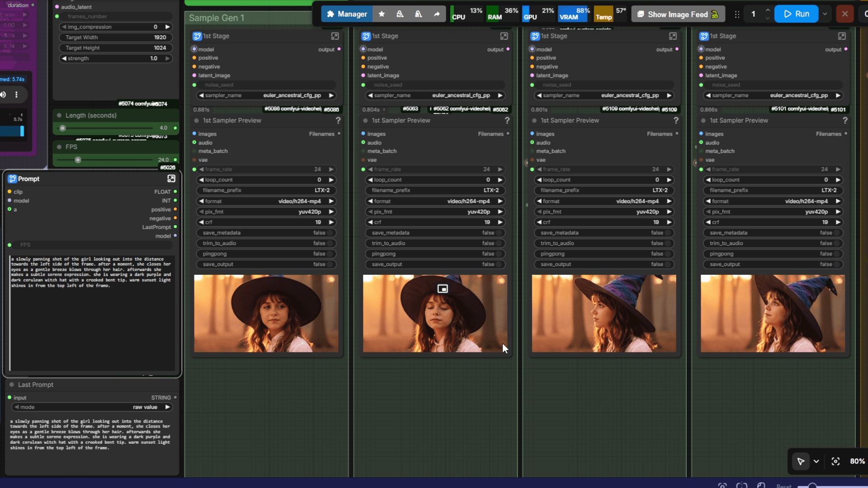This screenshot has height=488, width=868.
Task: Toggle save_metadata in preview #5062
Action: [436, 233]
